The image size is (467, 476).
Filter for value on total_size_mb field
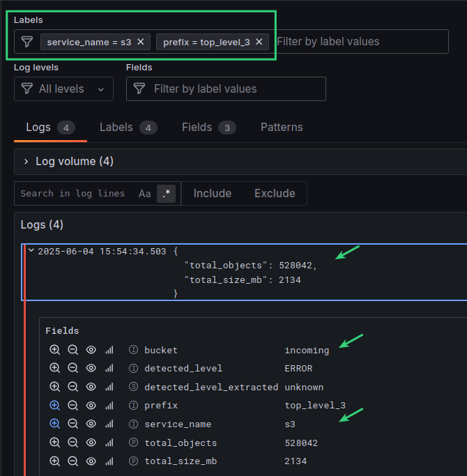click(x=54, y=461)
